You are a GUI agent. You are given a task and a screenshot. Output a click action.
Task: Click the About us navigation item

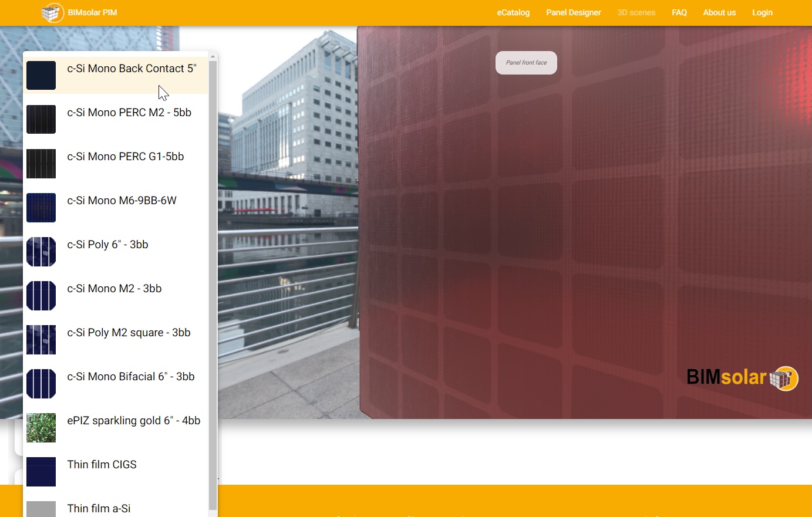(719, 12)
